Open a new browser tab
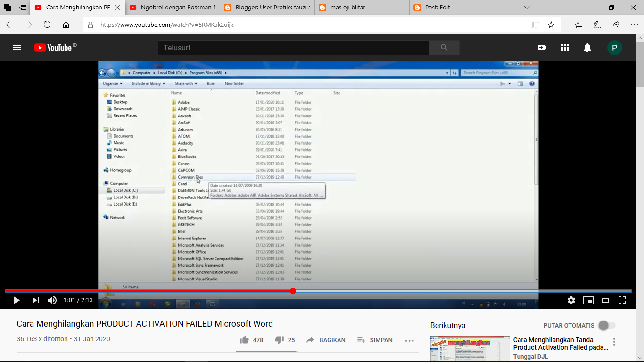This screenshot has height=362, width=644. (512, 8)
